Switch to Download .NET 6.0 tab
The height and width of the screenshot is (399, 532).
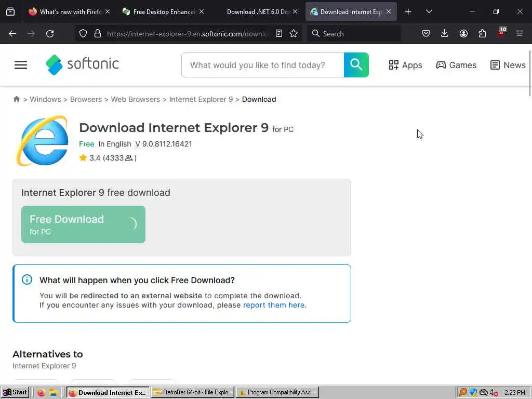257,12
